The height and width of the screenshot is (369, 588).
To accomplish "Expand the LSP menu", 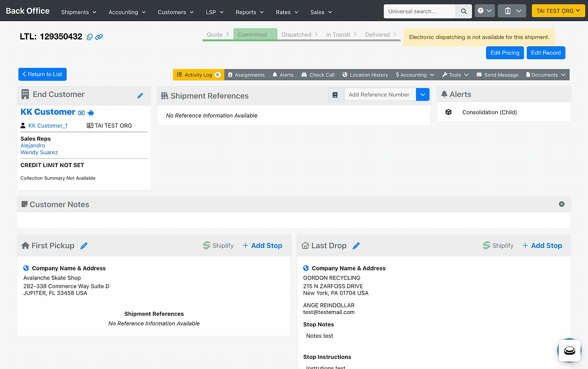I will coord(215,12).
